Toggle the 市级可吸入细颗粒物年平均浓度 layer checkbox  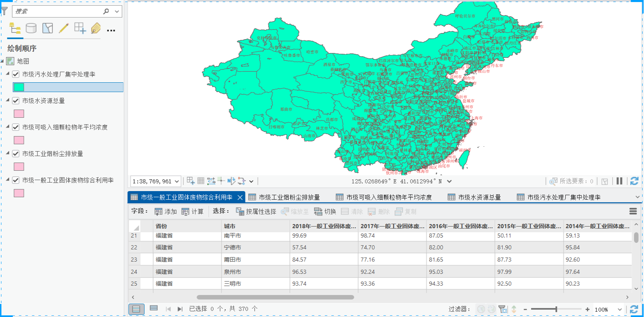[x=16, y=127]
